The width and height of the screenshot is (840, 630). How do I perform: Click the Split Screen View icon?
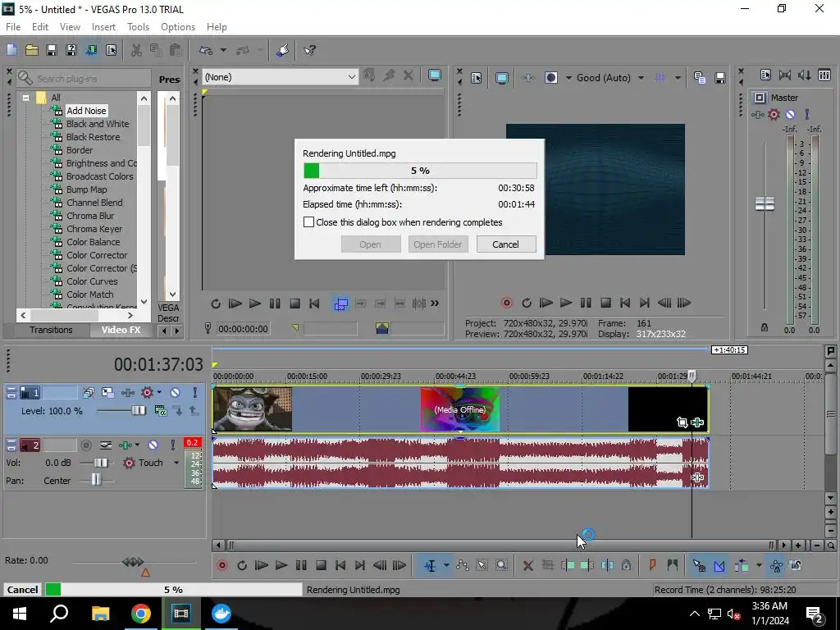click(550, 78)
